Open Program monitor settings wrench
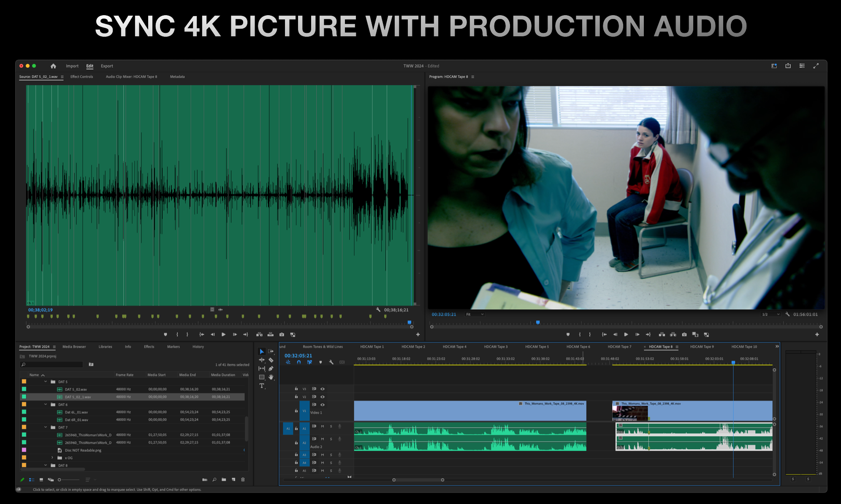Screen dimensions: 841x504 coord(787,314)
